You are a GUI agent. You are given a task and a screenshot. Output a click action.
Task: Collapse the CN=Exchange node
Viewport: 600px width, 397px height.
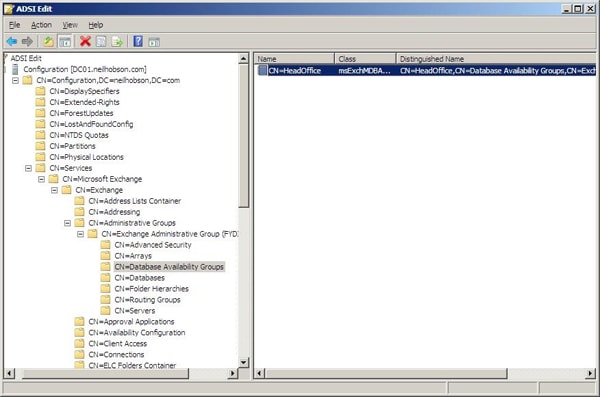[x=54, y=190]
